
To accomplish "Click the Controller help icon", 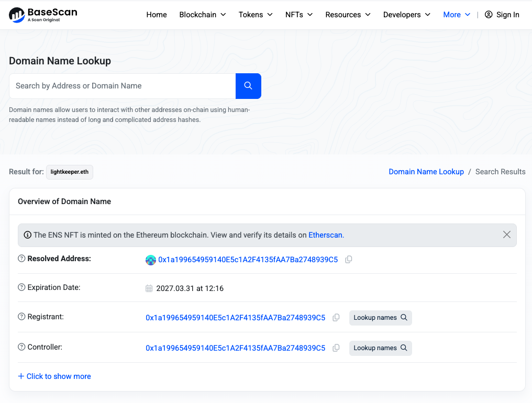I will pyautogui.click(x=21, y=347).
